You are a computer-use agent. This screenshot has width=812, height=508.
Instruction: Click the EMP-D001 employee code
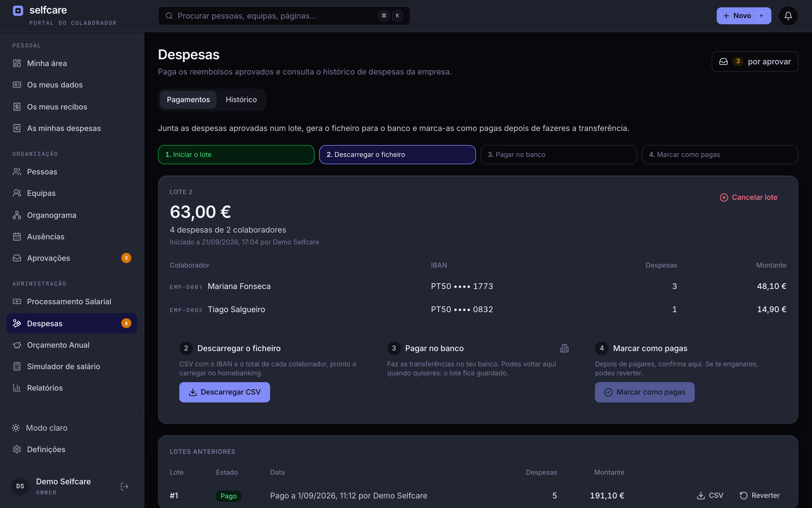pos(186,287)
